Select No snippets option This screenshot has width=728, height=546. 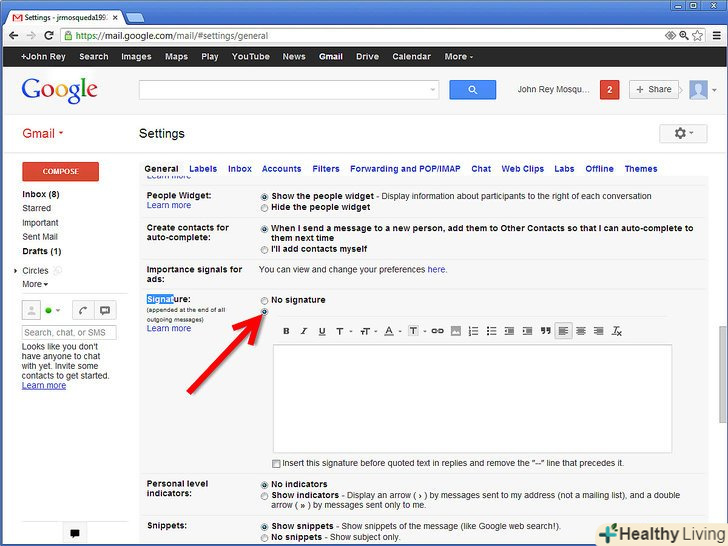(264, 538)
